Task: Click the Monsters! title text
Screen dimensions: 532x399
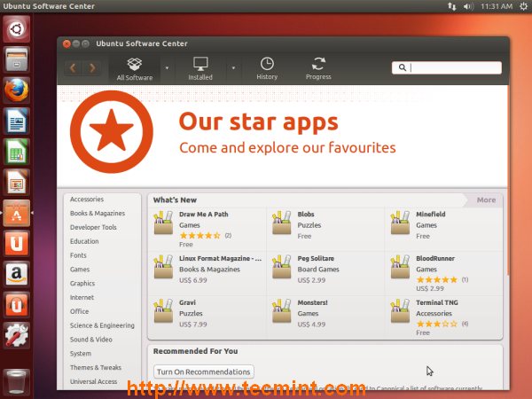Action: [312, 302]
